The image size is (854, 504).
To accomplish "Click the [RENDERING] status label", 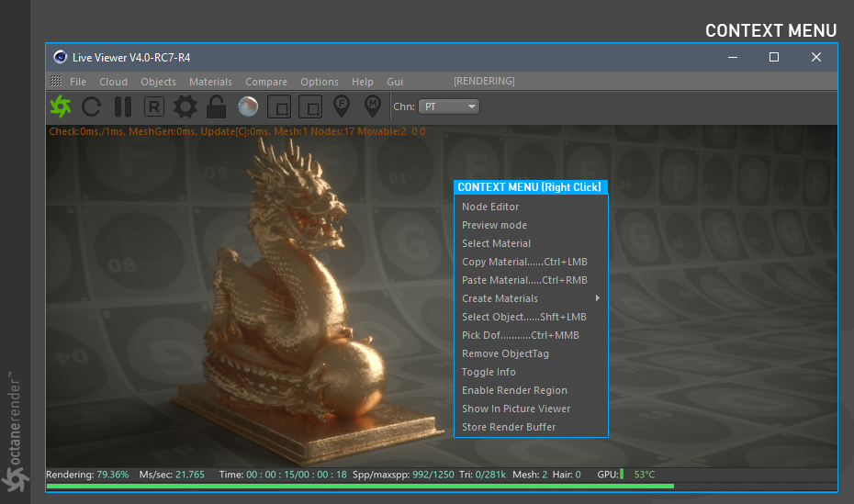I will pyautogui.click(x=484, y=81).
